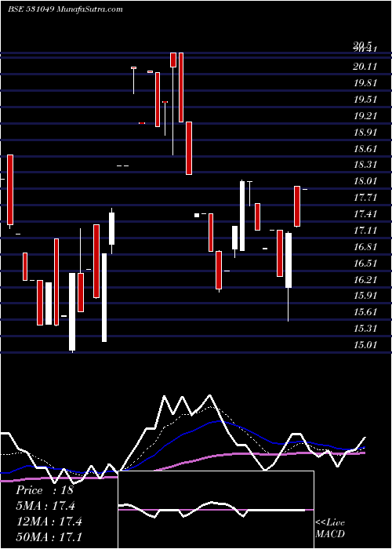The image size is (392, 549).
Task: Click the 20.11 price axis label
Action: [365, 67]
